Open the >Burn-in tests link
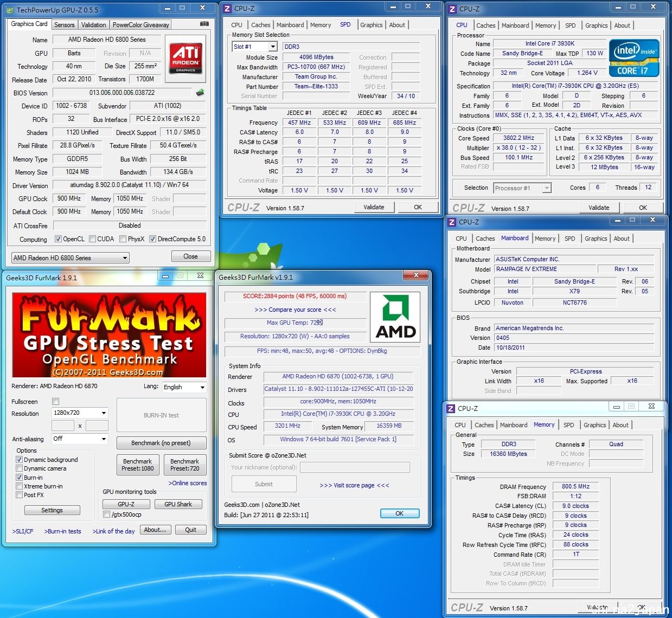This screenshot has height=618, width=672. pyautogui.click(x=62, y=531)
